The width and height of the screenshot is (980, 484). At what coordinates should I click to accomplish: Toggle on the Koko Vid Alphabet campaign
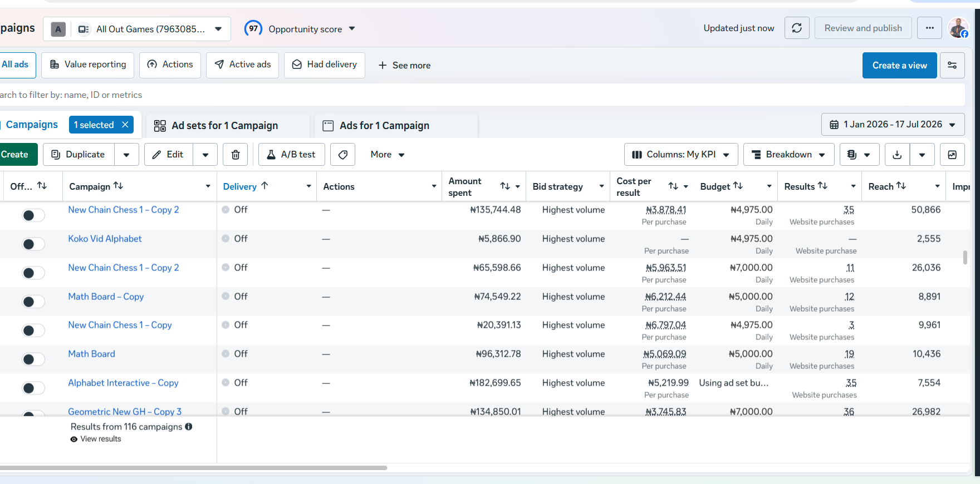coord(33,244)
